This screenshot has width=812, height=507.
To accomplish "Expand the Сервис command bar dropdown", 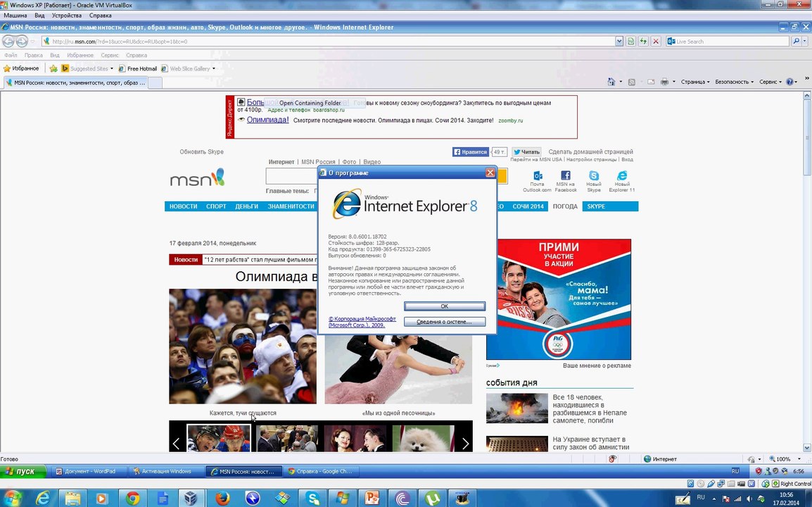I will coord(770,82).
